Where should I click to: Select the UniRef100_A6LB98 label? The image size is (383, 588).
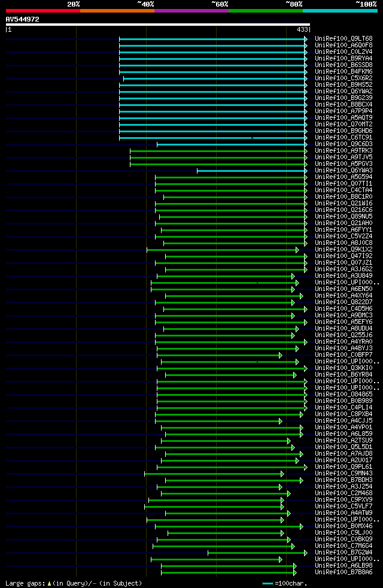pyautogui.click(x=344, y=566)
